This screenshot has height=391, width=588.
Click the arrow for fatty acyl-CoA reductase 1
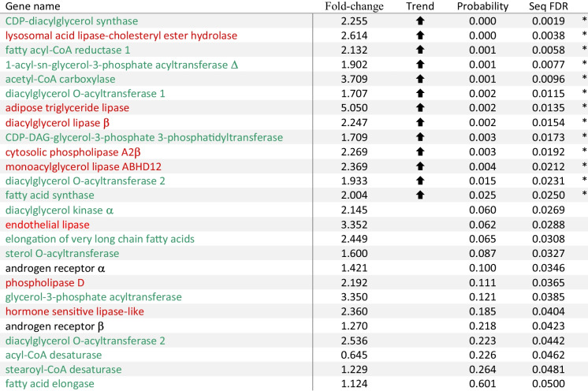420,50
